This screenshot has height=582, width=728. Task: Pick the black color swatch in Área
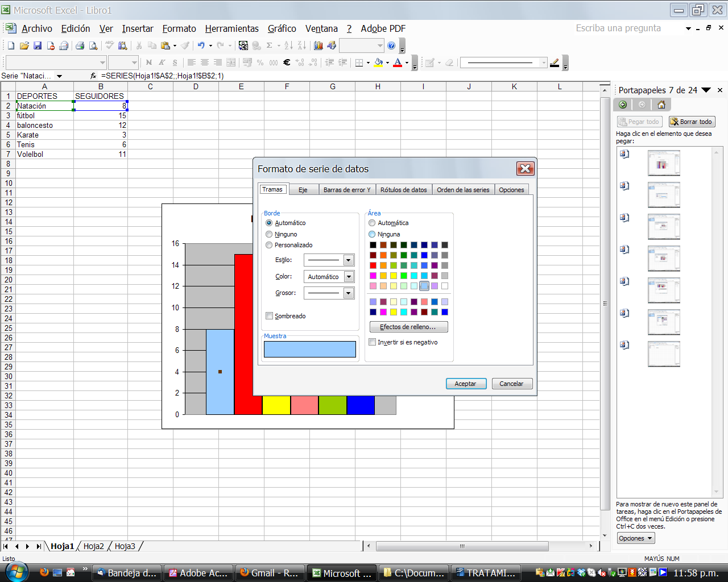tap(373, 245)
